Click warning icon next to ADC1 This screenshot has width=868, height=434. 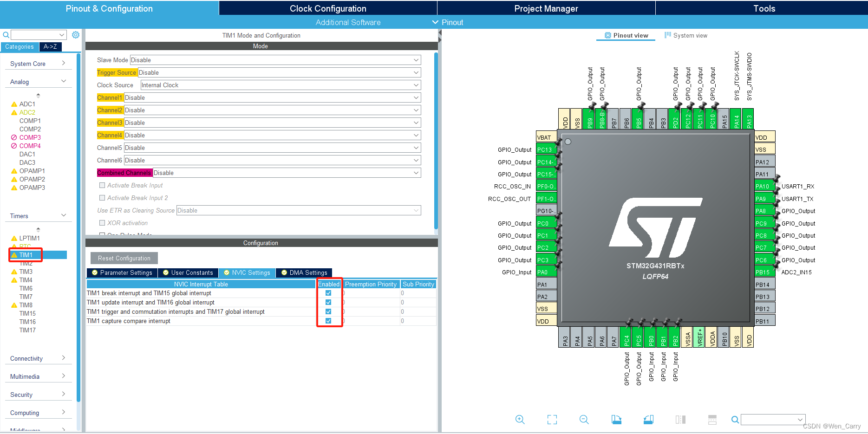tap(14, 104)
